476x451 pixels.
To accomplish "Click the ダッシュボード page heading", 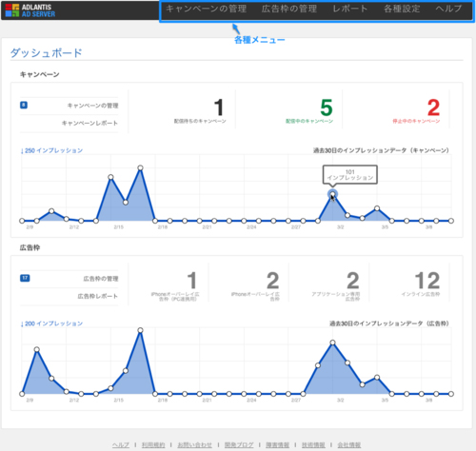I will point(47,52).
